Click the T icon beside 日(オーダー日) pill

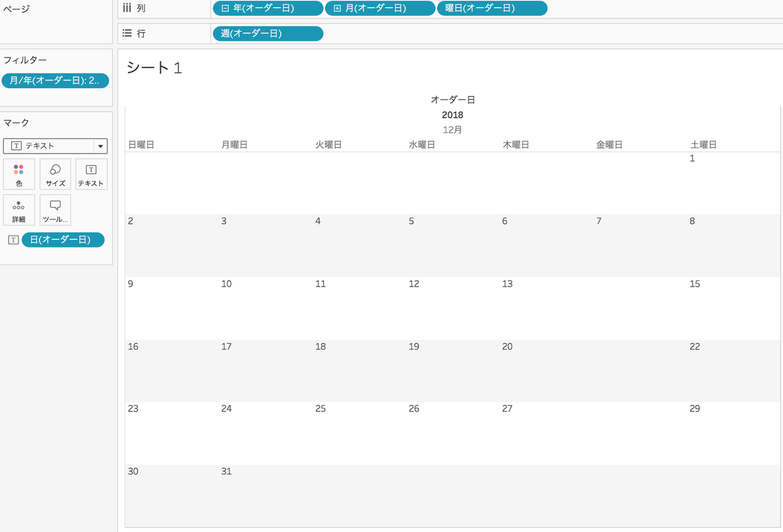pyautogui.click(x=13, y=240)
